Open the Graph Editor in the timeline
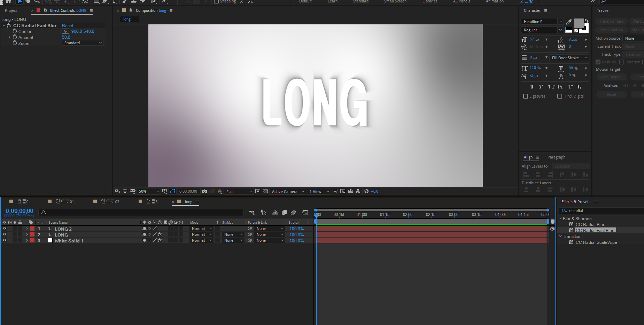Screen dimensions: 644x325 (x=305, y=212)
